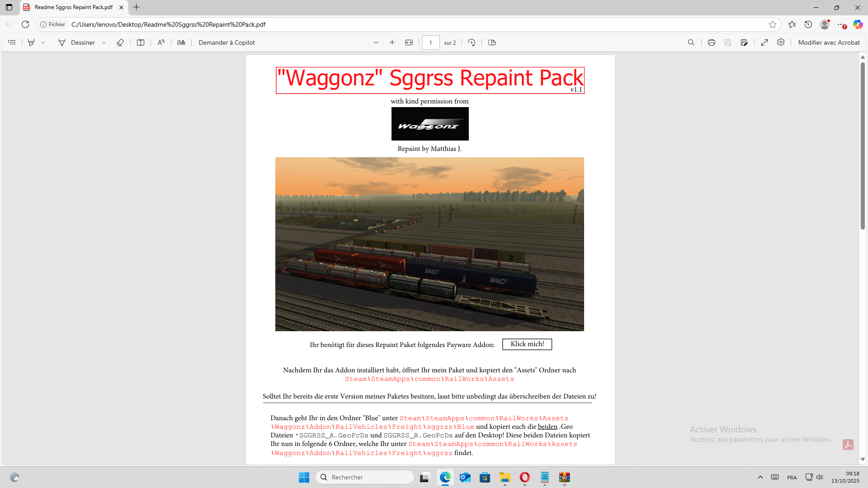Expand the Dessiner options dropdown arrow
The height and width of the screenshot is (488, 868).
tap(104, 42)
